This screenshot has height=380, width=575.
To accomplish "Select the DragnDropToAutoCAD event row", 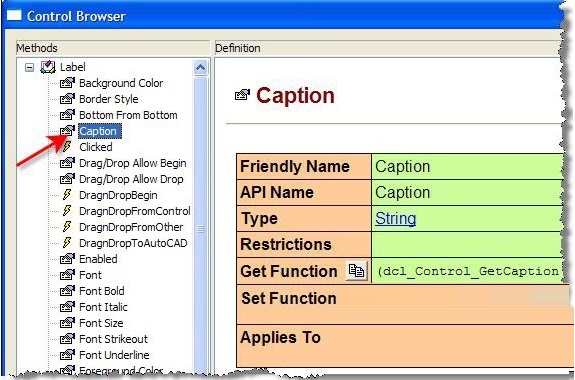I will tap(133, 243).
